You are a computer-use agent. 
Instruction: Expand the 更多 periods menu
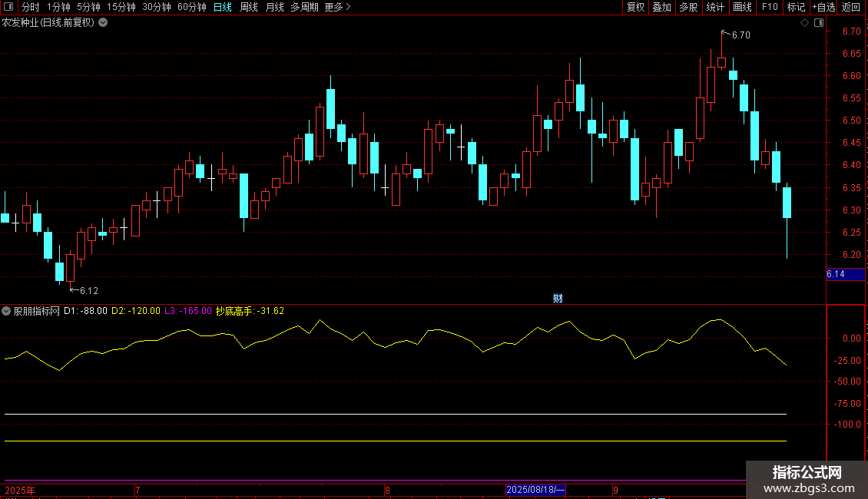coord(338,7)
